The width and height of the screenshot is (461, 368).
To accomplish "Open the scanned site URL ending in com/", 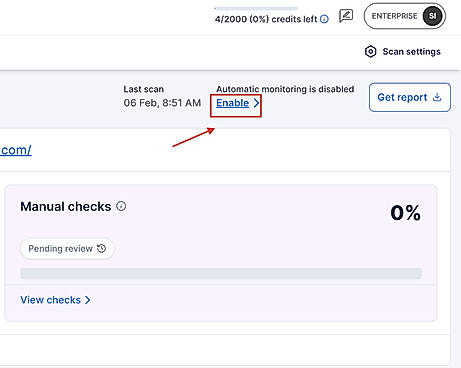I will tap(16, 150).
